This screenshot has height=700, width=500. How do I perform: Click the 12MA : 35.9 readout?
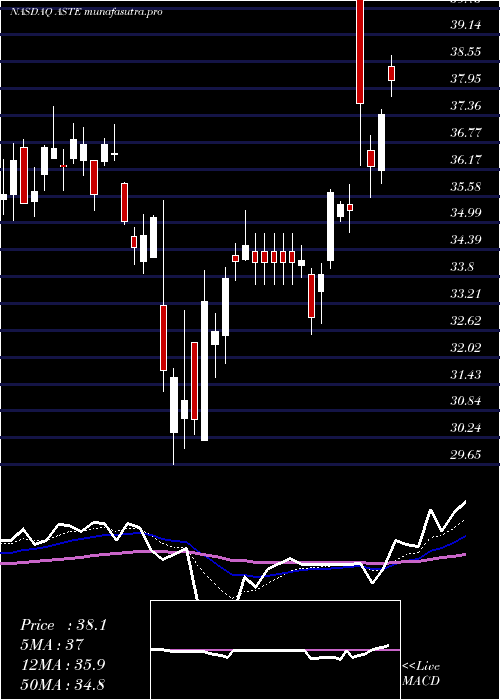(63, 665)
